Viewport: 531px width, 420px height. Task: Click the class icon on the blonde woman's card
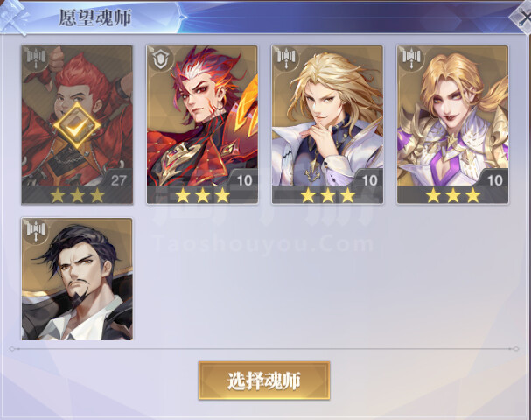pyautogui.click(x=411, y=59)
